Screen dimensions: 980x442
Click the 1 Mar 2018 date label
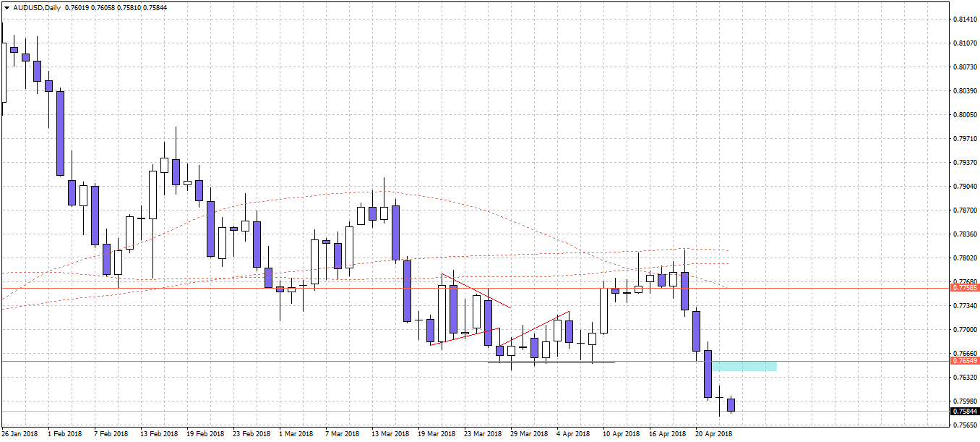tap(296, 434)
